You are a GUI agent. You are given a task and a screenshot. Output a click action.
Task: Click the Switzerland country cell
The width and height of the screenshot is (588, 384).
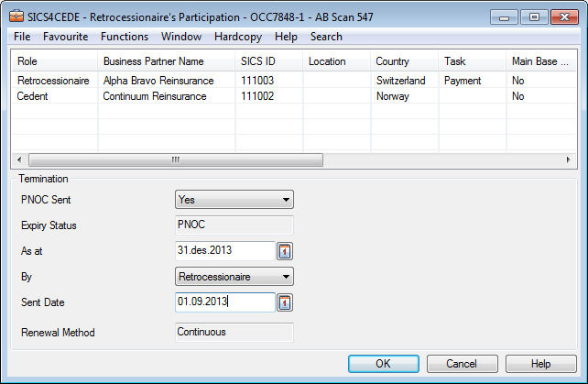pyautogui.click(x=405, y=81)
